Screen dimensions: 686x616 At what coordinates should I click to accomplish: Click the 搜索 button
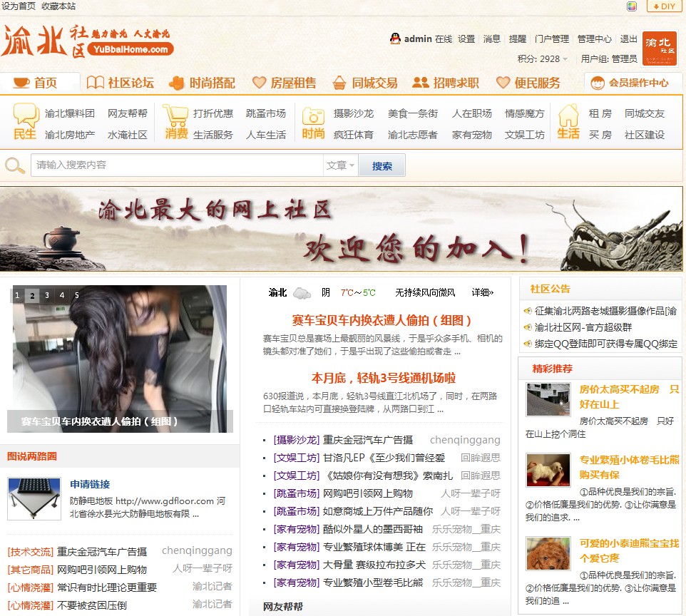pos(382,165)
